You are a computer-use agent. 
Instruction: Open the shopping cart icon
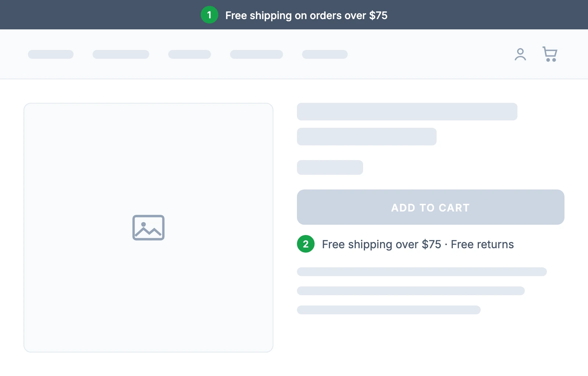pyautogui.click(x=550, y=54)
